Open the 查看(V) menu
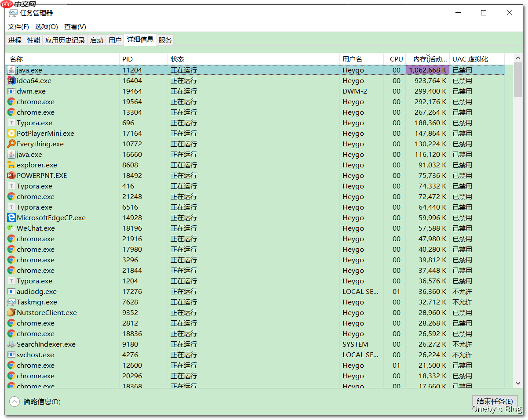This screenshot has height=420, width=528. pyautogui.click(x=74, y=26)
